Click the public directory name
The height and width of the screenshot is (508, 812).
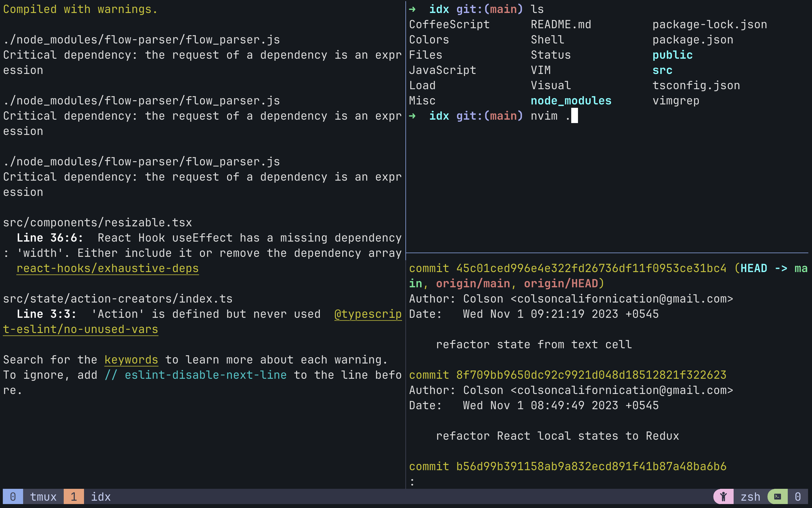(672, 55)
